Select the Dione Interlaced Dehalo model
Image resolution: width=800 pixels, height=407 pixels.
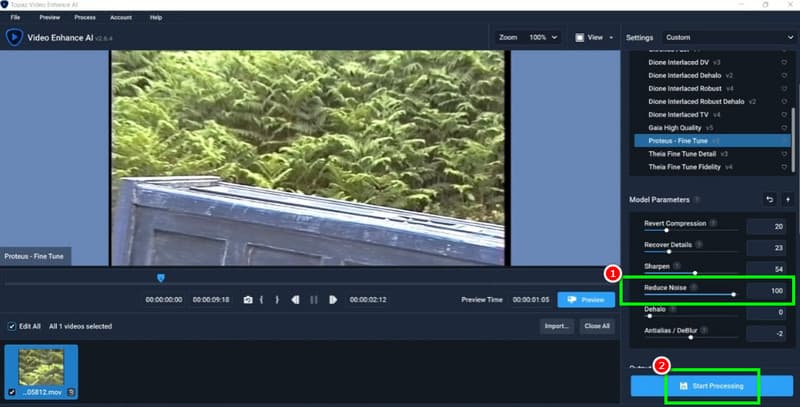coord(711,75)
